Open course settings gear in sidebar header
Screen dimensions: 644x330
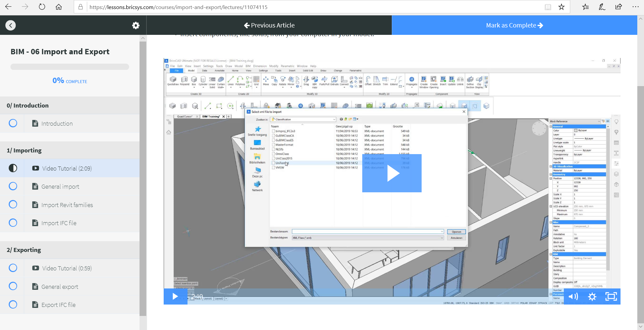tap(136, 25)
